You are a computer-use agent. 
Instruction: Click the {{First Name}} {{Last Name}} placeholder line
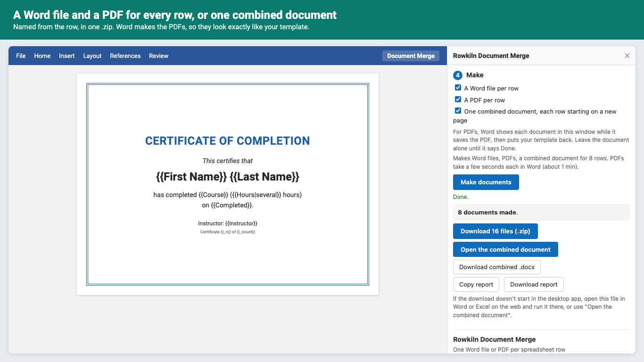pyautogui.click(x=228, y=177)
